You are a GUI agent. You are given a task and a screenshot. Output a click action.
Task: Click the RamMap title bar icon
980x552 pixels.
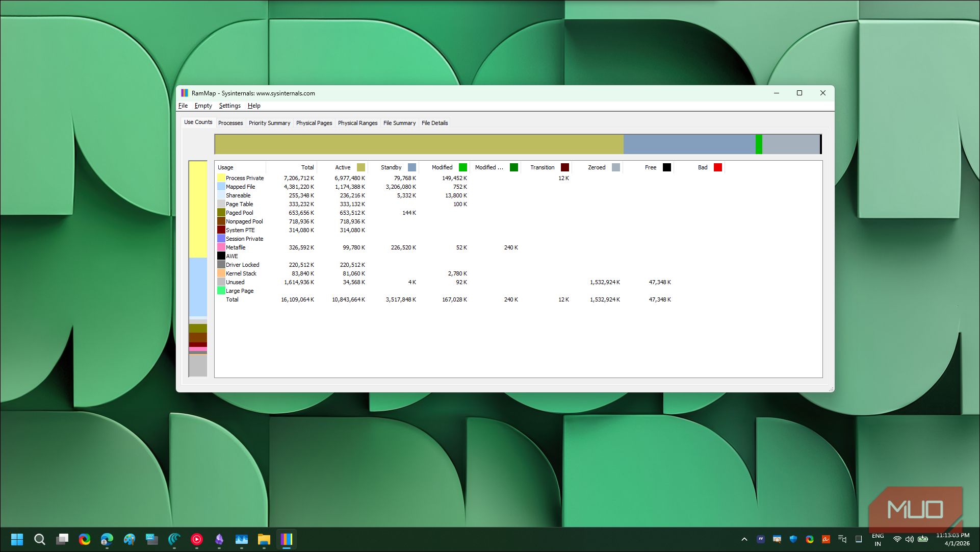coord(185,93)
